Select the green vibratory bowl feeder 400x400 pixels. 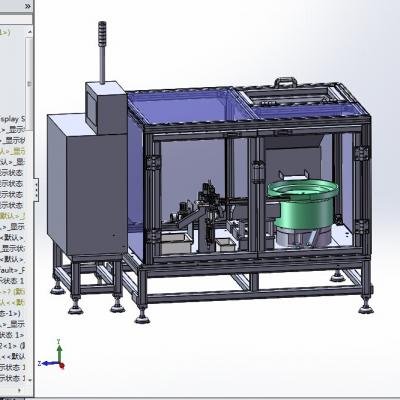(303, 207)
